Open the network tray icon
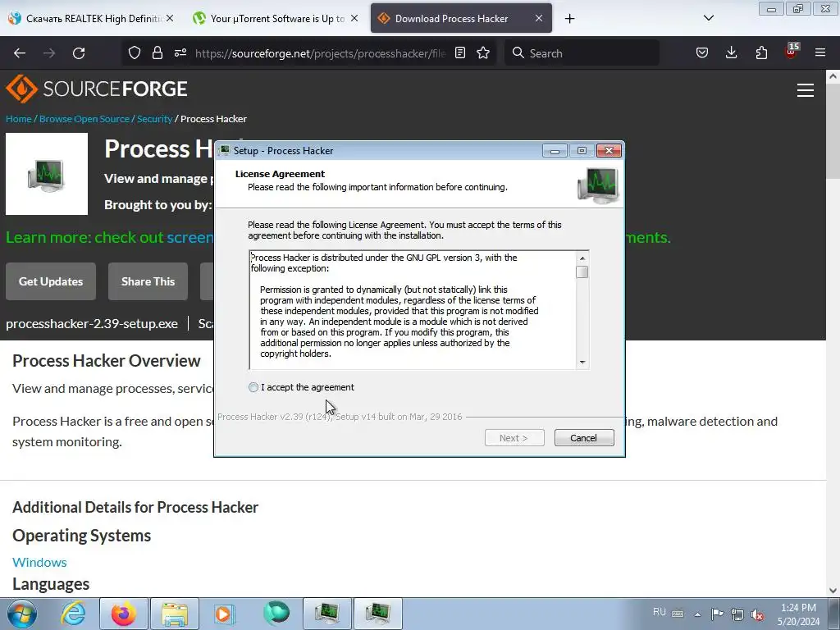Viewport: 840px width, 630px height. [737, 614]
